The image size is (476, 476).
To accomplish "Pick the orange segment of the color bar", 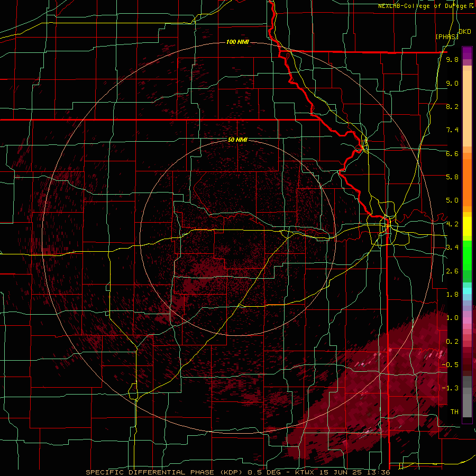I will [467, 183].
